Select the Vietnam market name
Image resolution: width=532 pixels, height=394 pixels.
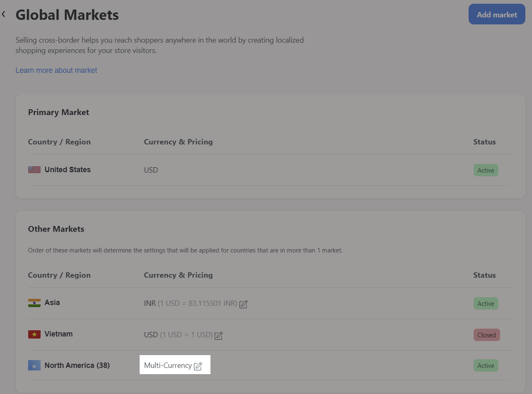tap(58, 334)
